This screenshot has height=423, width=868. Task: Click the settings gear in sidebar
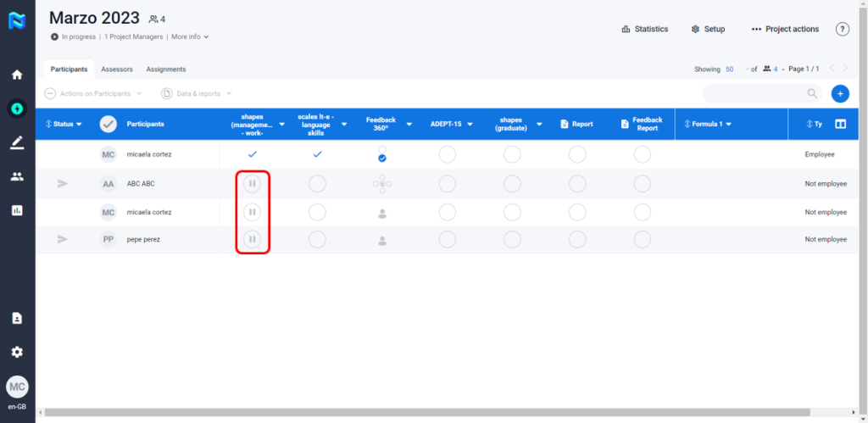click(x=17, y=352)
